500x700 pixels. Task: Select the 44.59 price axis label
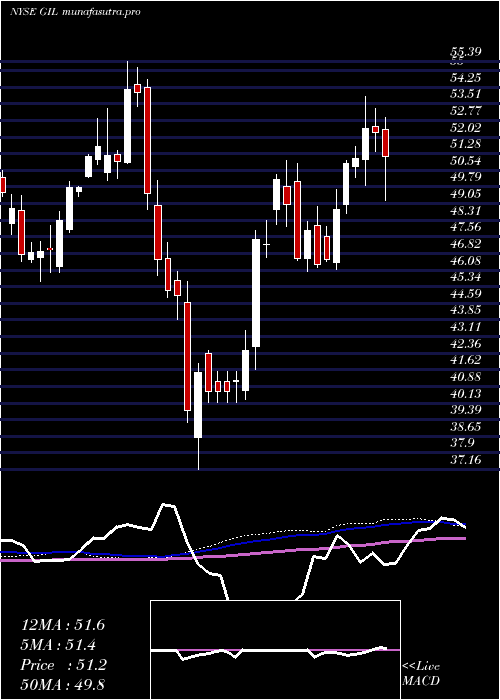coord(465,294)
